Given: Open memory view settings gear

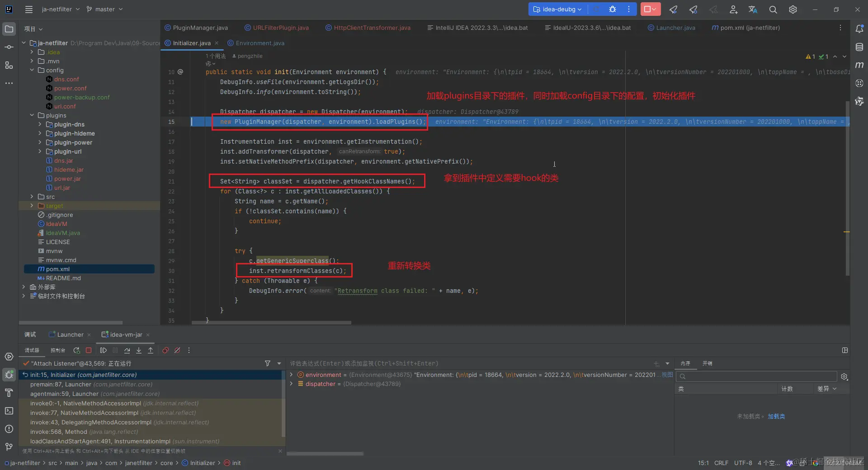Looking at the screenshot, I should point(844,376).
